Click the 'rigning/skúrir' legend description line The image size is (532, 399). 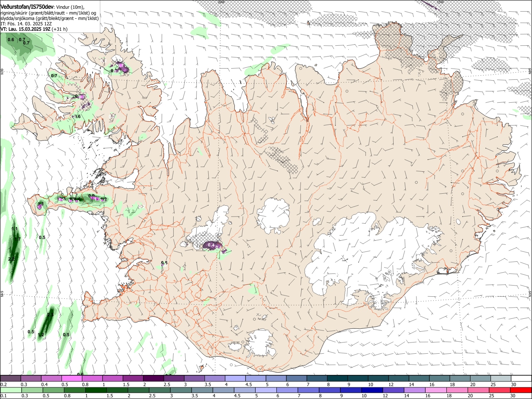tap(48, 13)
